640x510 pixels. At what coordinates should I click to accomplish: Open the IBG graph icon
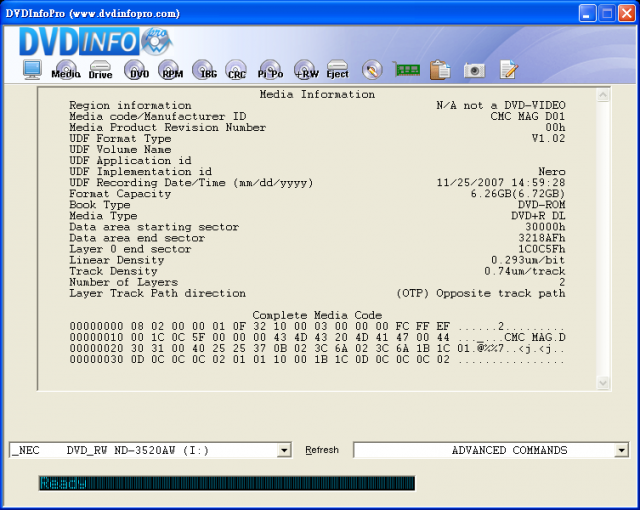[204, 70]
